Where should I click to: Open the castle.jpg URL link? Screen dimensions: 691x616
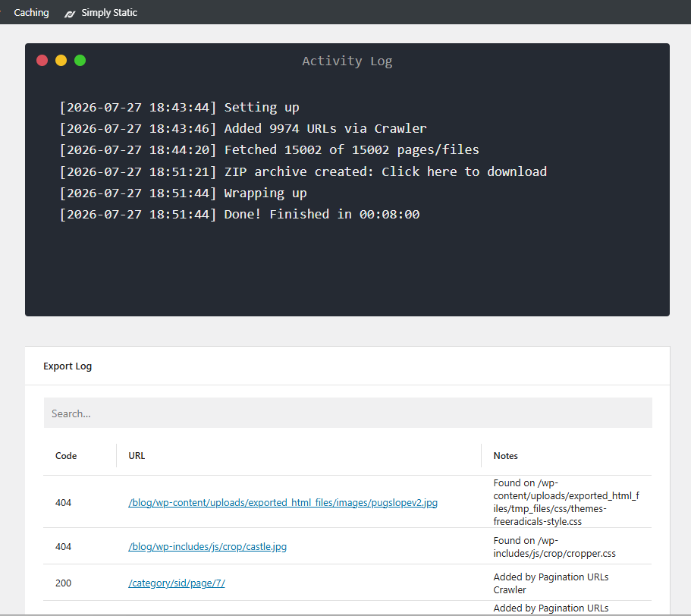pos(208,547)
